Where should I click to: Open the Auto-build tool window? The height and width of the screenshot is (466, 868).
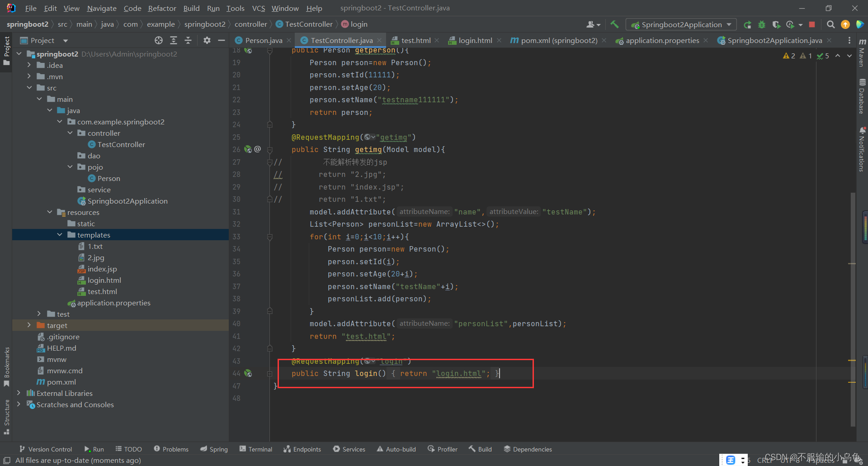click(x=396, y=449)
